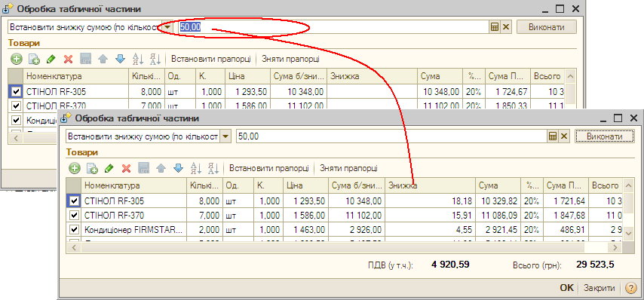Click the highlighted 50,00 field in back window
This screenshot has width=644, height=300.
coord(334,27)
